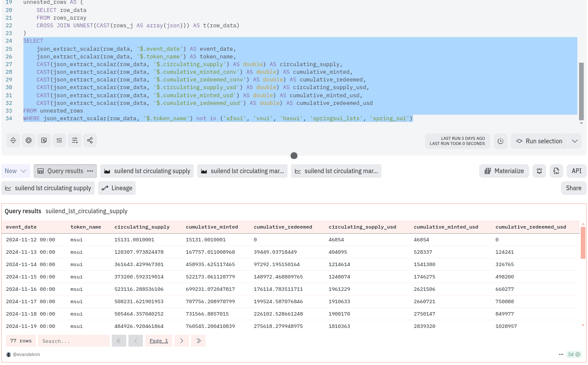Click the circulating_supply_usd column header
This screenshot has height=365, width=588.
click(362, 227)
